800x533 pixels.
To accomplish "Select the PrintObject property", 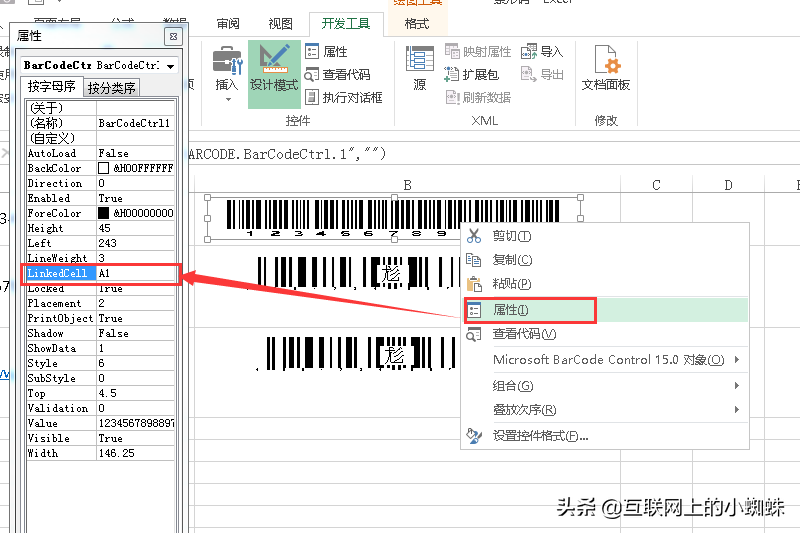I will point(61,318).
